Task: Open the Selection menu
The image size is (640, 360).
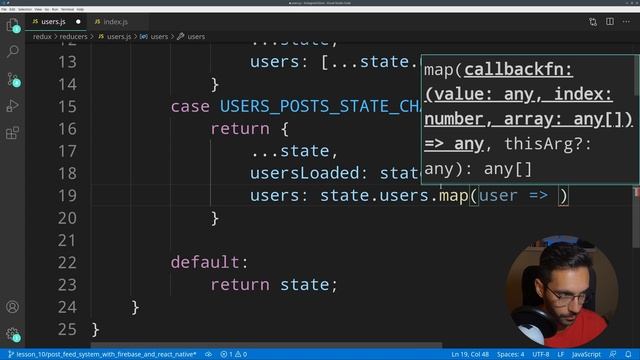Action: point(25,9)
